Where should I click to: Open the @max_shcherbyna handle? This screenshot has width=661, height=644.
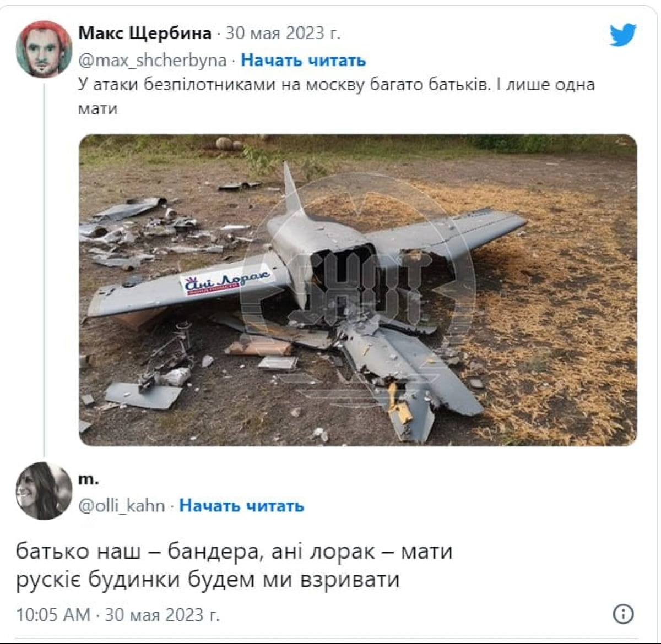pos(153,60)
